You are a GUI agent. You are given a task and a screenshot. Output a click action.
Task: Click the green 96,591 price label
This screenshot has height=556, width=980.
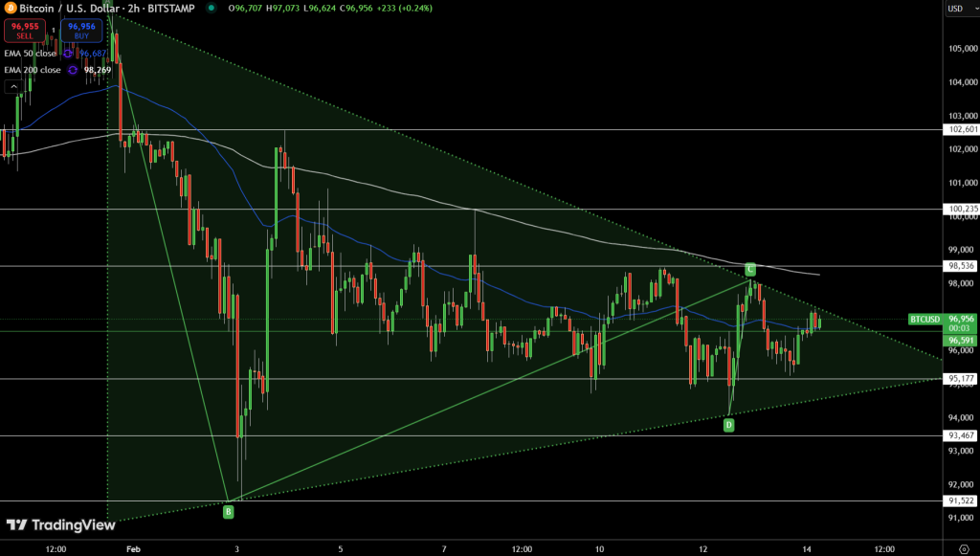(x=961, y=341)
